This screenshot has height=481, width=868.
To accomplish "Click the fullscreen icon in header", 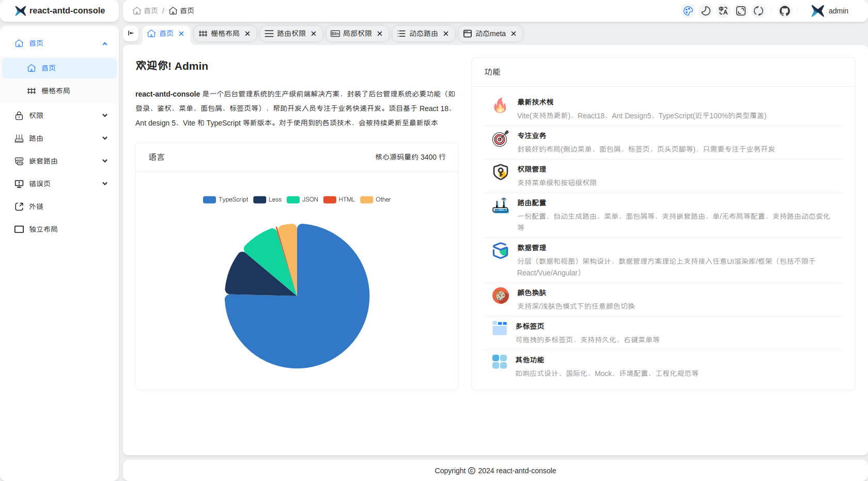I will point(741,11).
